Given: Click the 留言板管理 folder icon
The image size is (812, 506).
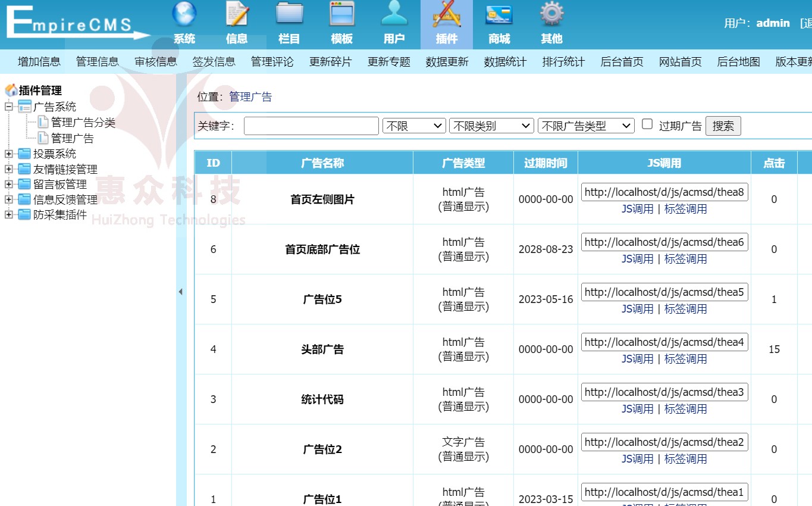Looking at the screenshot, I should (24, 185).
